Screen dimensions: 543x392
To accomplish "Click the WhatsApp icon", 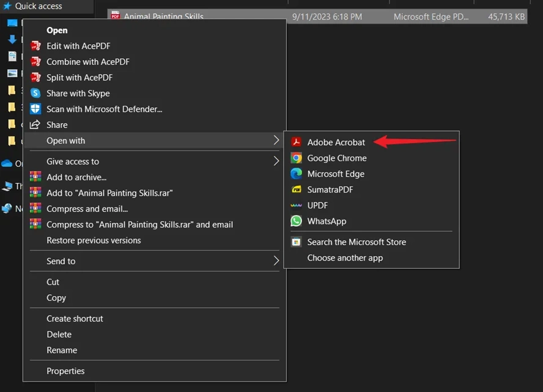I will click(x=296, y=221).
